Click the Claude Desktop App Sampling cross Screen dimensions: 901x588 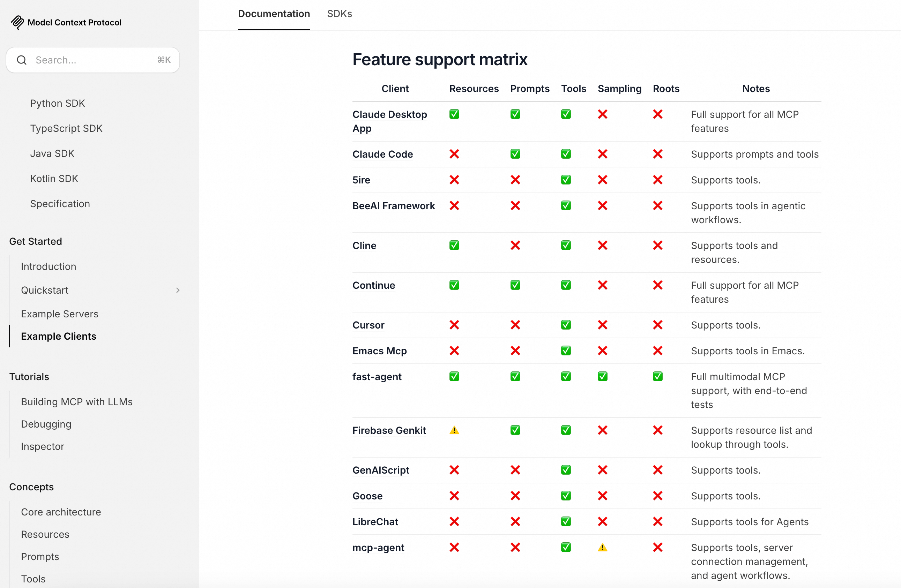coord(602,114)
